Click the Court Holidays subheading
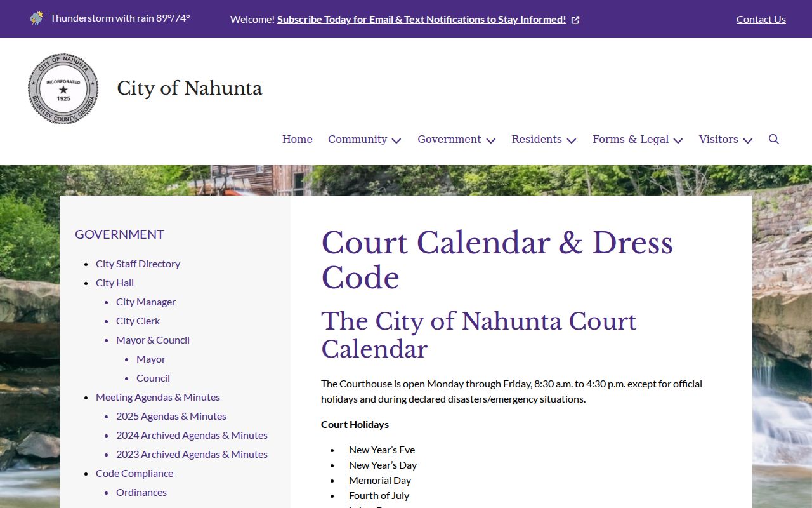Screen dimensions: 812x508 355,424
